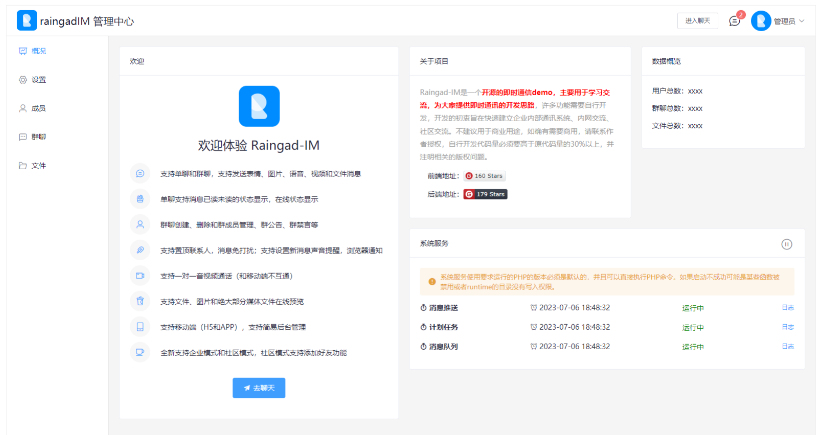Click the orange warning icon in notice banner
Image resolution: width=817 pixels, height=435 pixels.
(x=432, y=281)
